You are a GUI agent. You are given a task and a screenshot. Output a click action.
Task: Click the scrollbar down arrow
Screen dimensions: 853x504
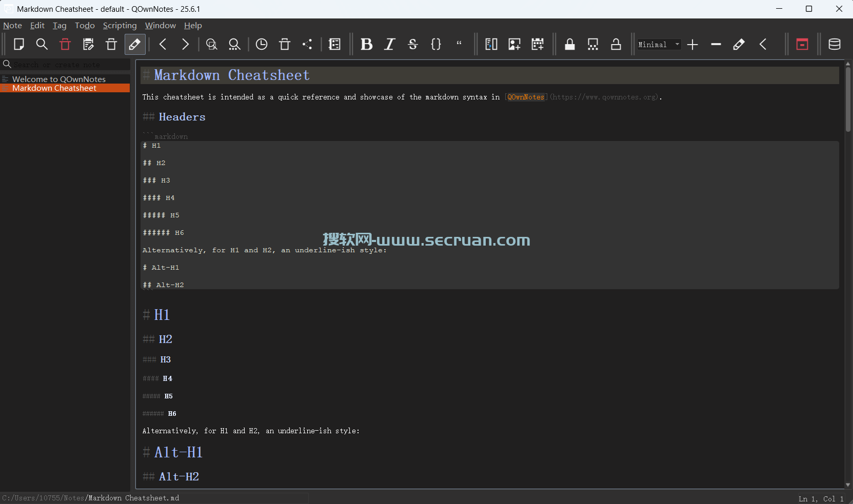(848, 485)
